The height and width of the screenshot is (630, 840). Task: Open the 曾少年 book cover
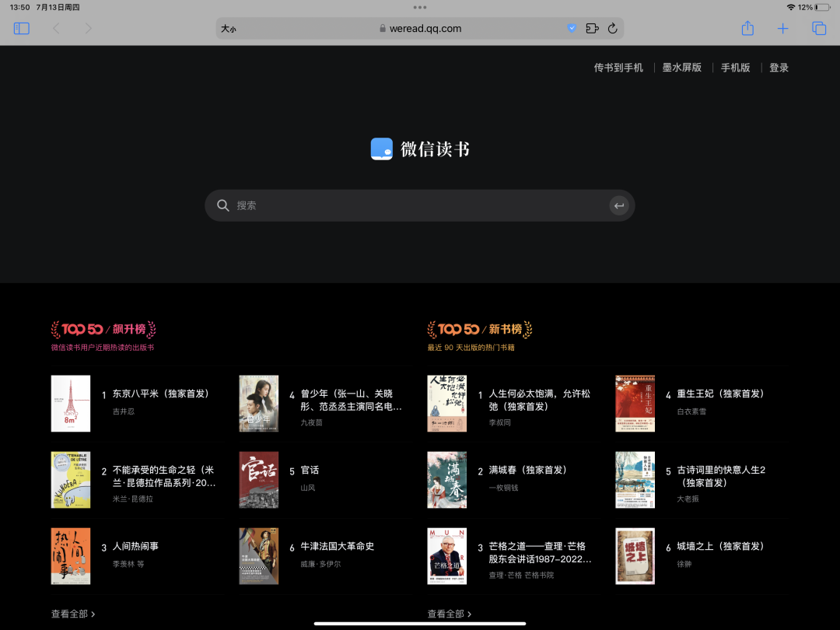[259, 404]
